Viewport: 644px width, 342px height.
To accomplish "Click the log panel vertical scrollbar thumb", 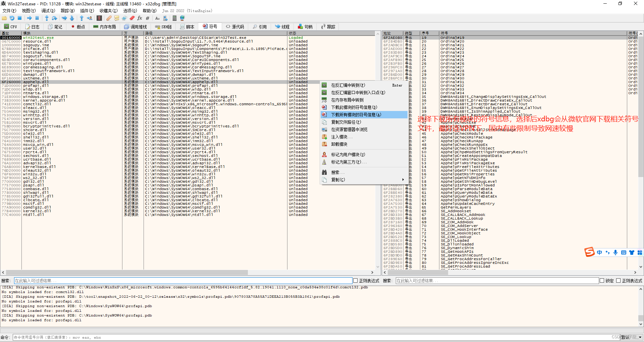I will point(641,318).
